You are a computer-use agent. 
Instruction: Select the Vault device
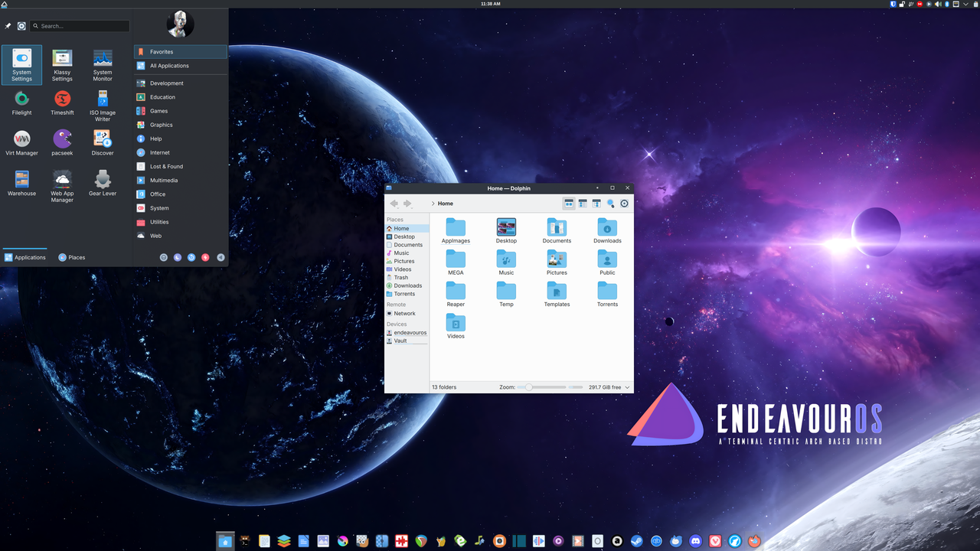pyautogui.click(x=407, y=341)
